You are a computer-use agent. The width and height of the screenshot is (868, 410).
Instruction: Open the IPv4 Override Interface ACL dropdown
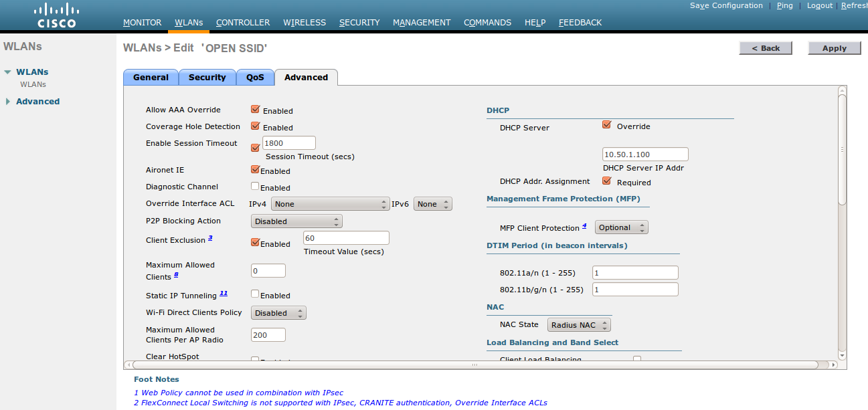click(x=330, y=203)
